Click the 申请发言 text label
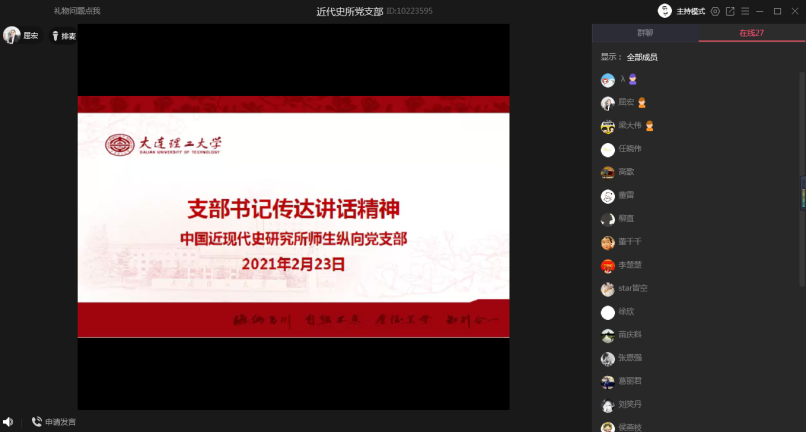 click(x=61, y=422)
